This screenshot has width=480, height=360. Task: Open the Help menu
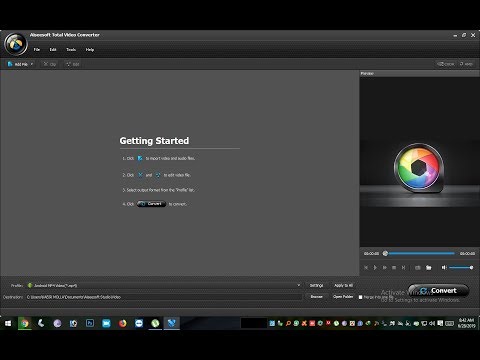[90, 50]
